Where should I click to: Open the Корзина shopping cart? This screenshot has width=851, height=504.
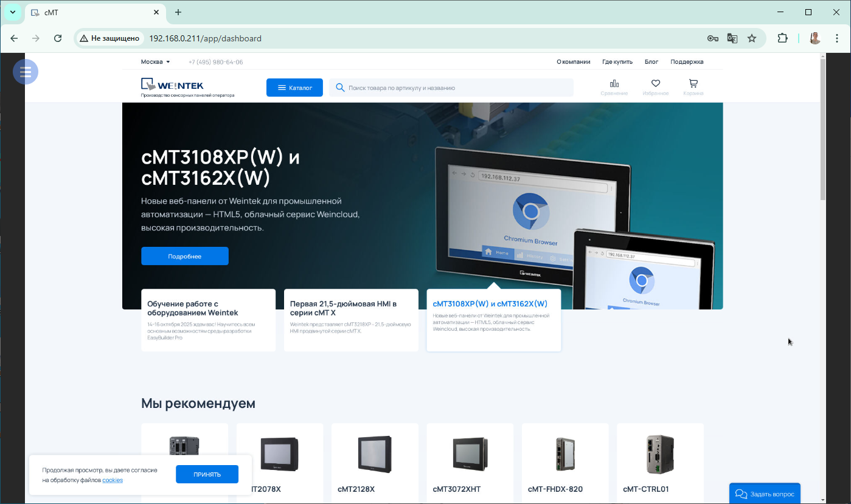693,87
